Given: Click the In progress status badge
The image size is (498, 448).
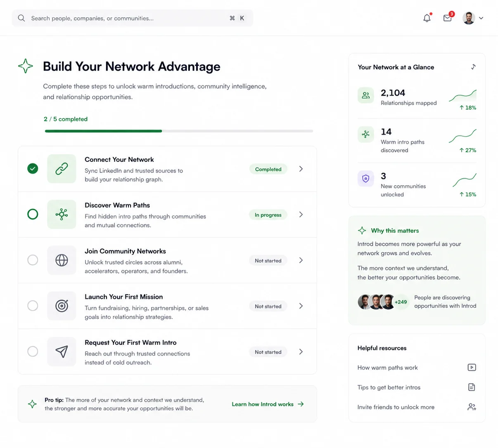Looking at the screenshot, I should (x=268, y=215).
